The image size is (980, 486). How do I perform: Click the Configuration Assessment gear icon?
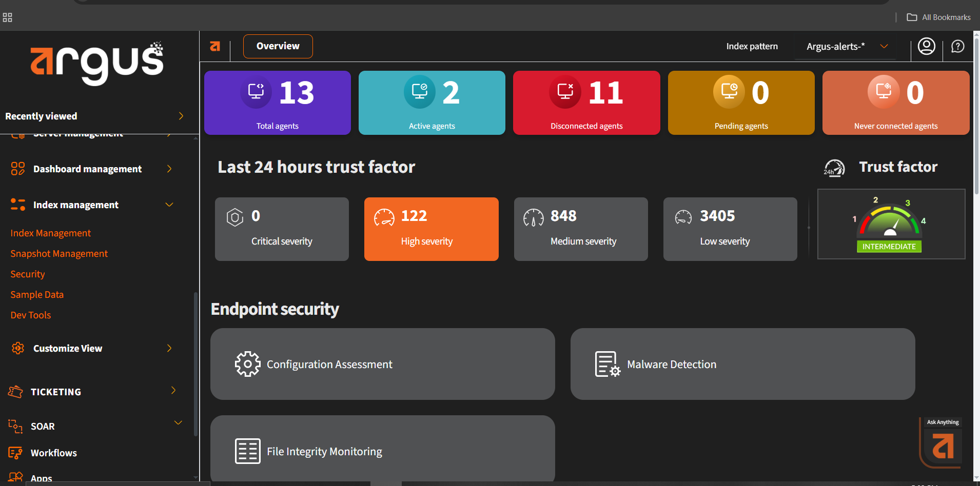click(248, 364)
